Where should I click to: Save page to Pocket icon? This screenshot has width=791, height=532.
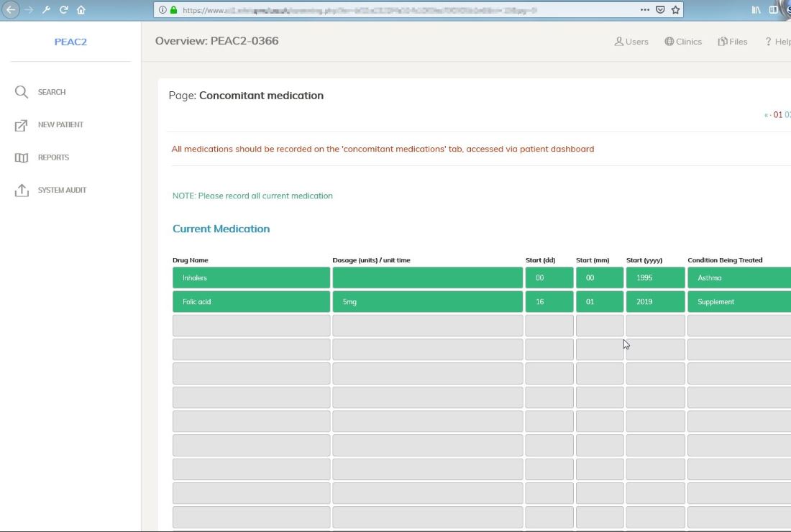click(660, 9)
